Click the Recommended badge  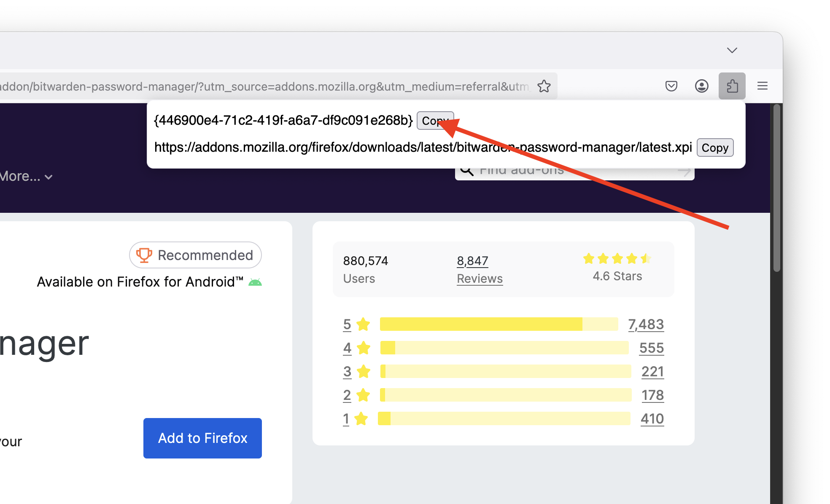tap(195, 255)
